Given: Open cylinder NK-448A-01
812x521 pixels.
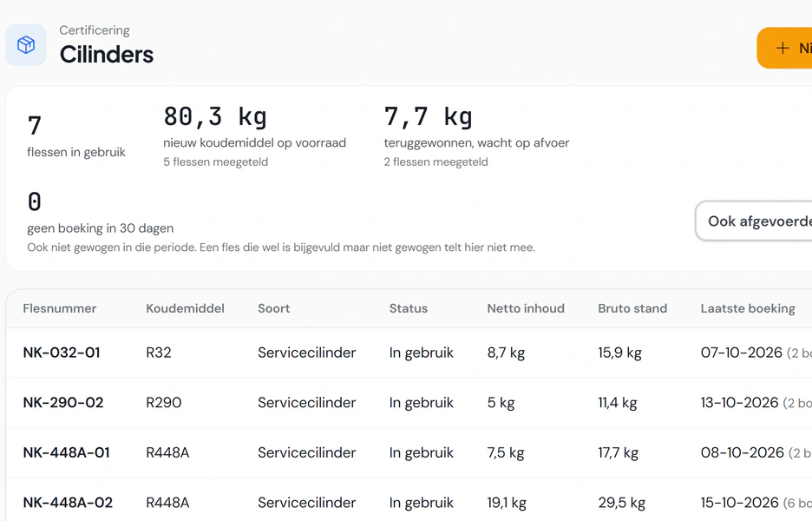Looking at the screenshot, I should [x=66, y=452].
